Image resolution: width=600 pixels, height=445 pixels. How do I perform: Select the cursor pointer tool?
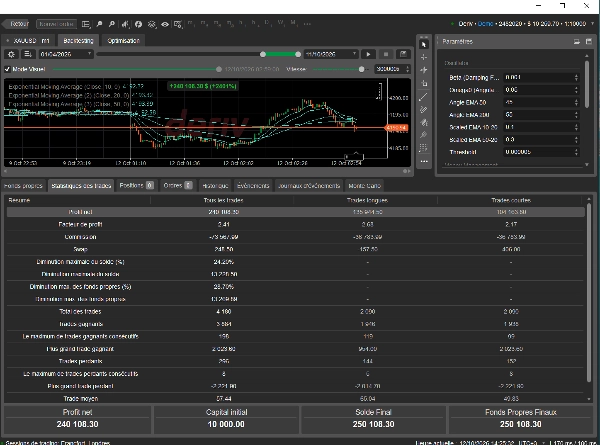click(424, 45)
